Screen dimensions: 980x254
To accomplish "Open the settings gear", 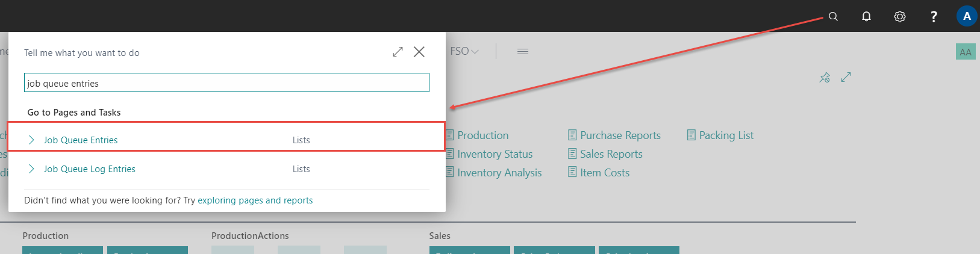I will point(899,16).
